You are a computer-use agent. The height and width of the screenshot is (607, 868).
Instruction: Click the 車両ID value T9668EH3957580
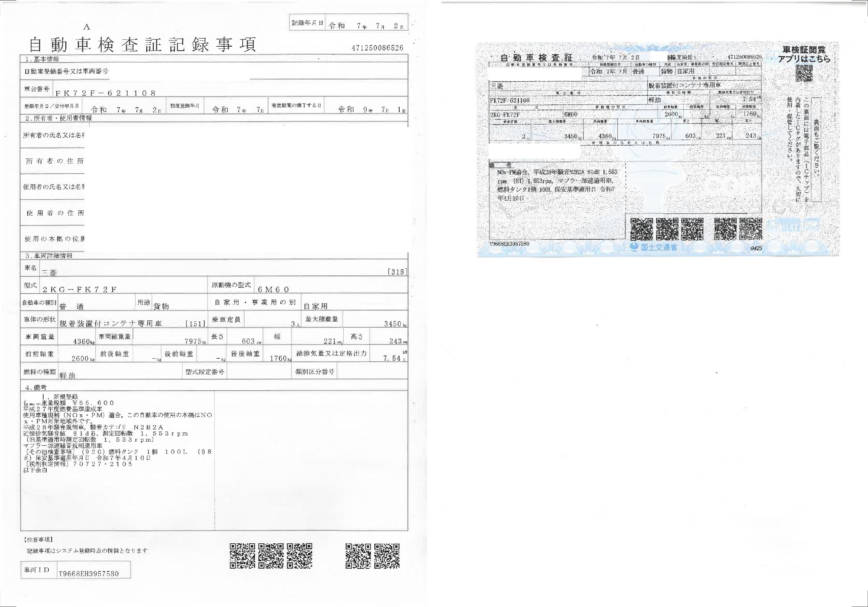(89, 574)
